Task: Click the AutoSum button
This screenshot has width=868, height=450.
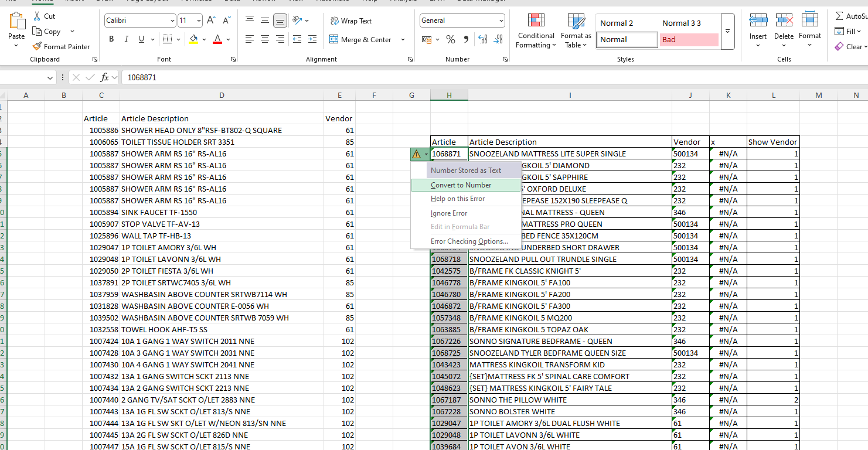Action: [x=852, y=16]
